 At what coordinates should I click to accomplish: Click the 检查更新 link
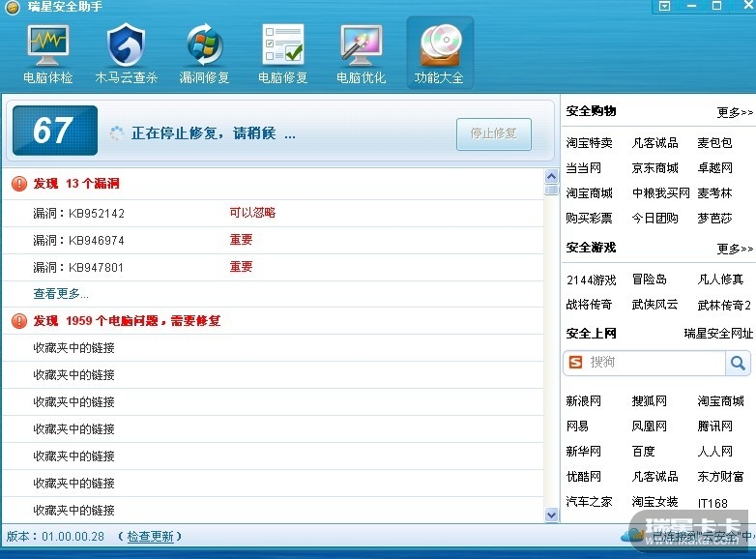[150, 537]
